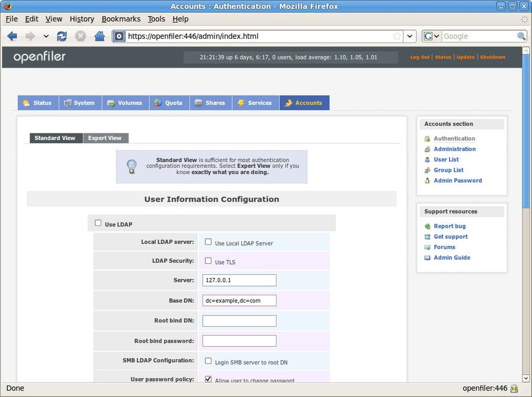The width and height of the screenshot is (532, 397).
Task: Reload the page with the refresh icon
Action: point(62,36)
